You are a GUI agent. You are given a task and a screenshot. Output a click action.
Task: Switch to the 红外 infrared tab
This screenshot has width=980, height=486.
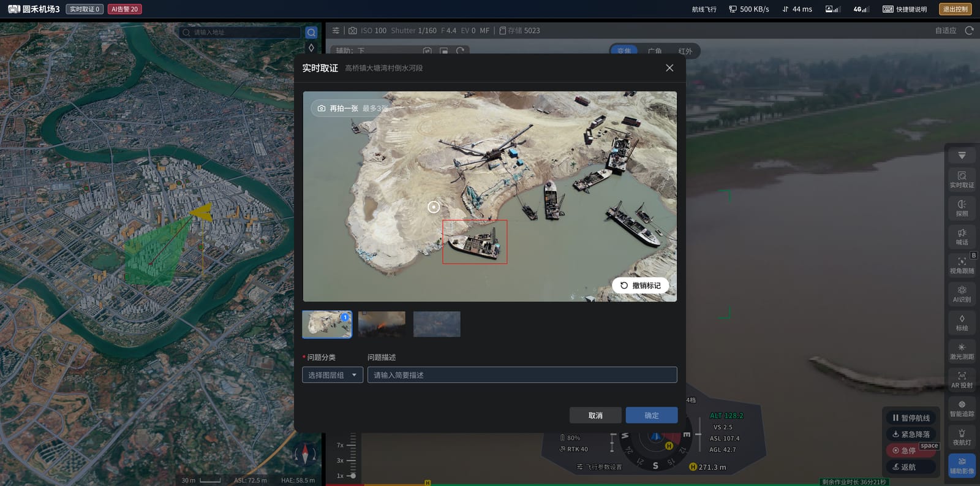tap(685, 51)
